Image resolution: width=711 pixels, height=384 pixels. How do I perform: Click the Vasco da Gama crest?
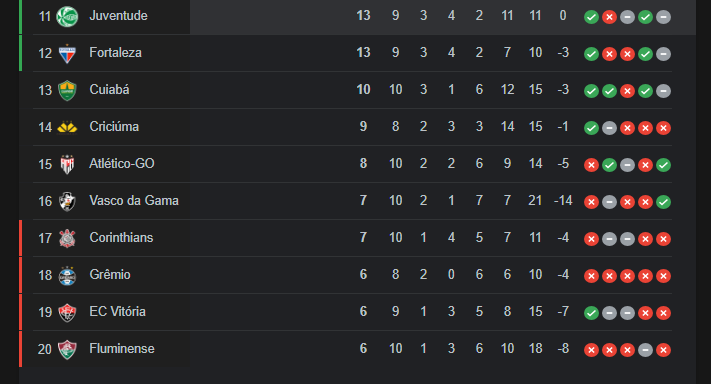click(67, 201)
